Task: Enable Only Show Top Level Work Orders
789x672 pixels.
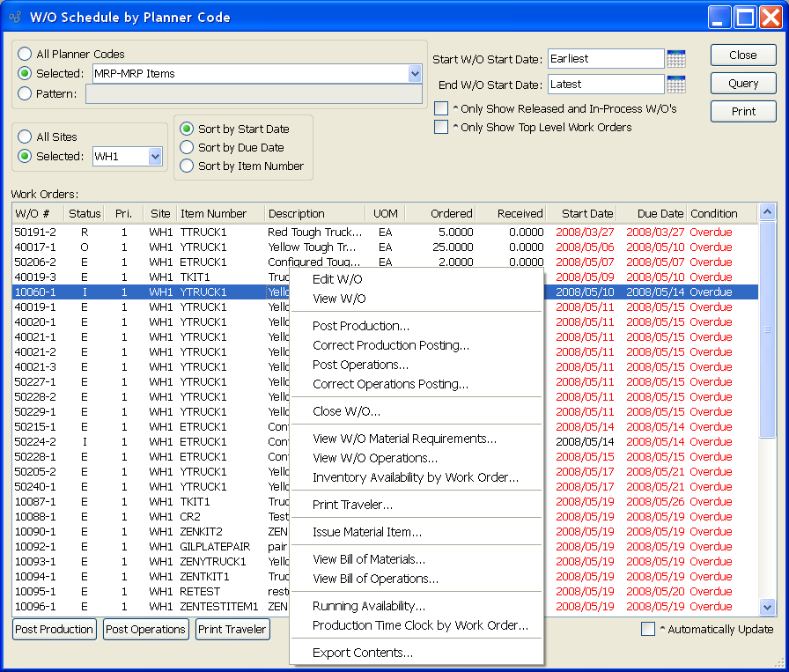Action: (442, 128)
